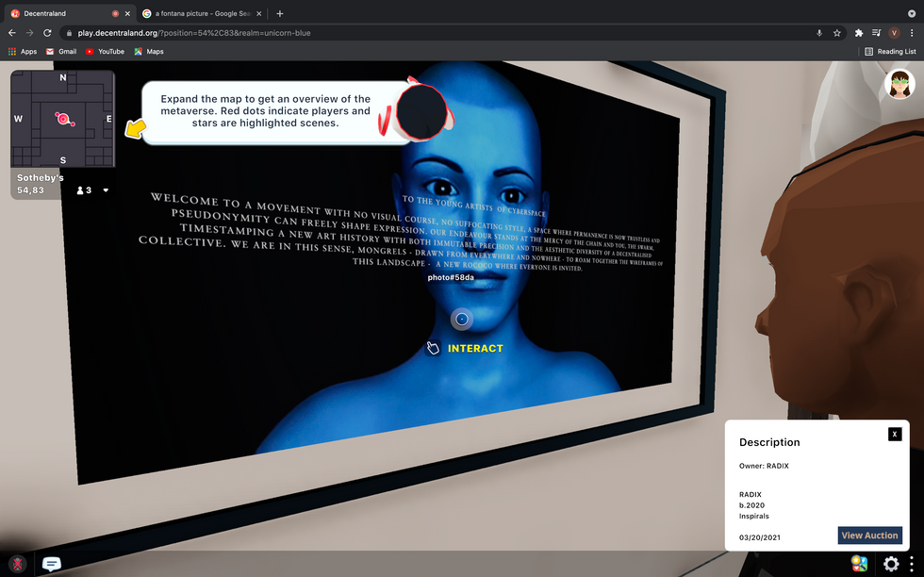Open the Maps bookmark
Screen dimensions: 924x577
coord(149,51)
